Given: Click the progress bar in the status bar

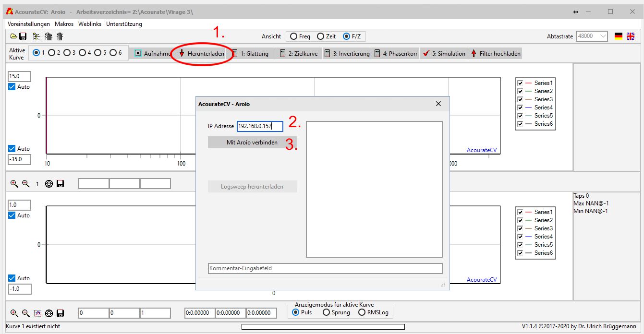Looking at the screenshot, I should click(x=323, y=327).
